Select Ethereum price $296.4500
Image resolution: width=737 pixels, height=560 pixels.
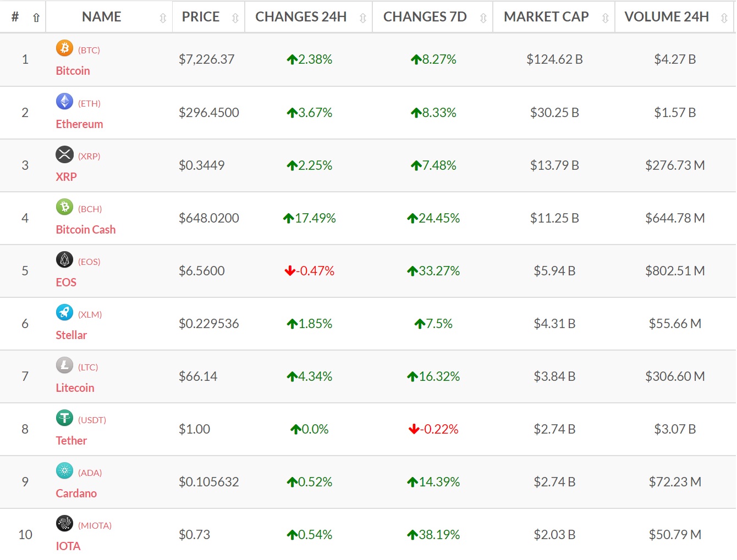pos(209,113)
